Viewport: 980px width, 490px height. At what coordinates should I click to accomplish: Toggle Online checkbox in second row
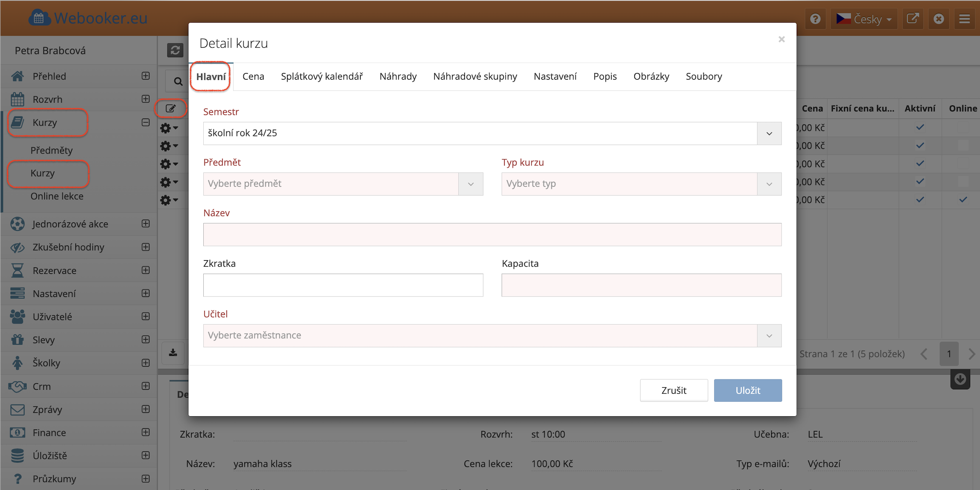[963, 146]
